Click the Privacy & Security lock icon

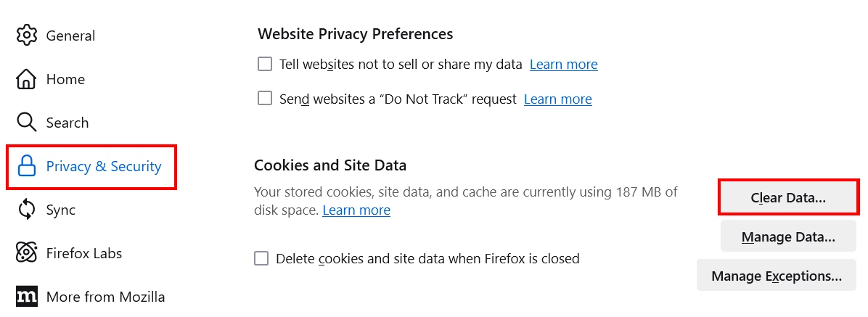click(27, 166)
